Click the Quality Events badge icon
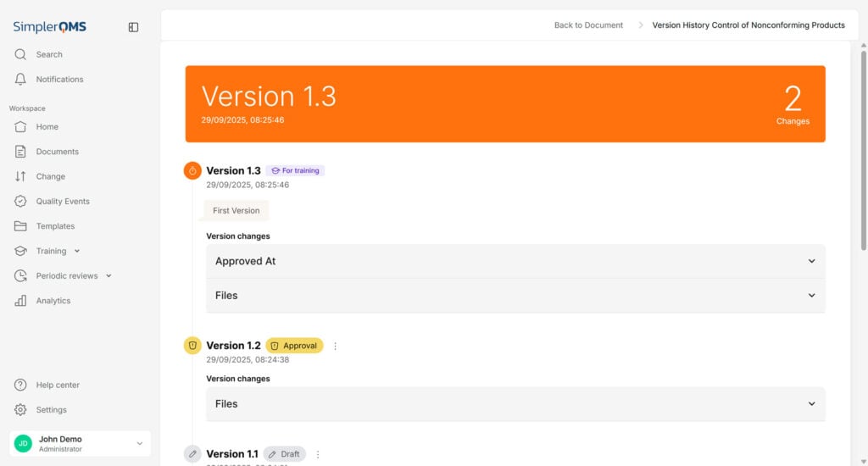 click(x=20, y=202)
